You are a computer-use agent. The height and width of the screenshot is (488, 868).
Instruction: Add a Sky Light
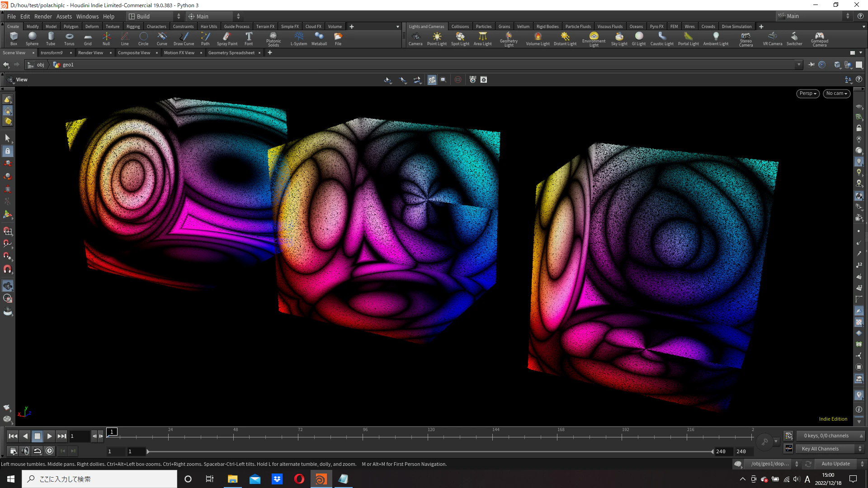[619, 39]
